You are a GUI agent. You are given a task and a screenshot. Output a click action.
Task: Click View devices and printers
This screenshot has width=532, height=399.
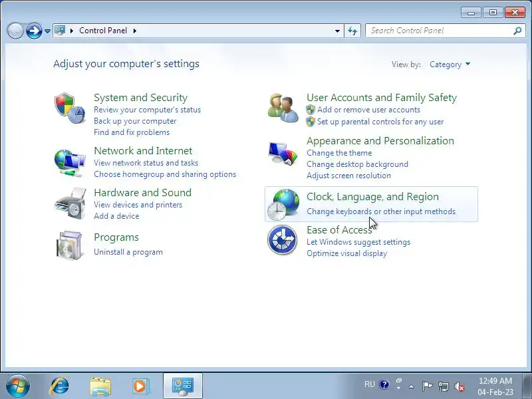138,205
